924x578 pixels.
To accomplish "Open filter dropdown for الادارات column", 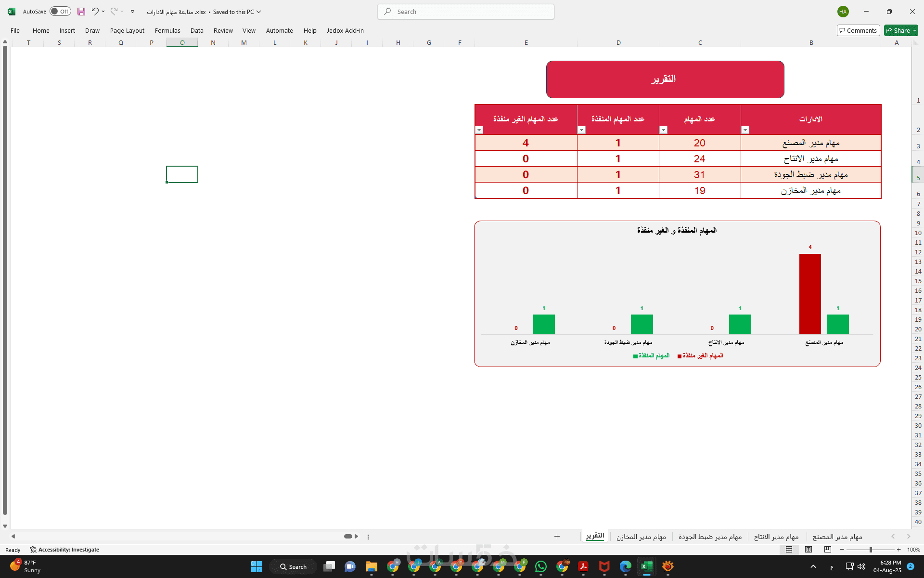I will [745, 130].
